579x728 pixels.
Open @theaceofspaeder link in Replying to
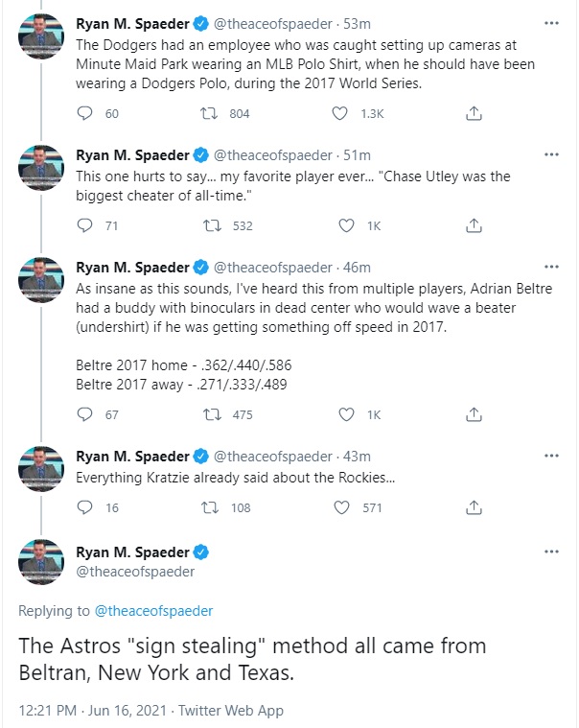pyautogui.click(x=152, y=610)
